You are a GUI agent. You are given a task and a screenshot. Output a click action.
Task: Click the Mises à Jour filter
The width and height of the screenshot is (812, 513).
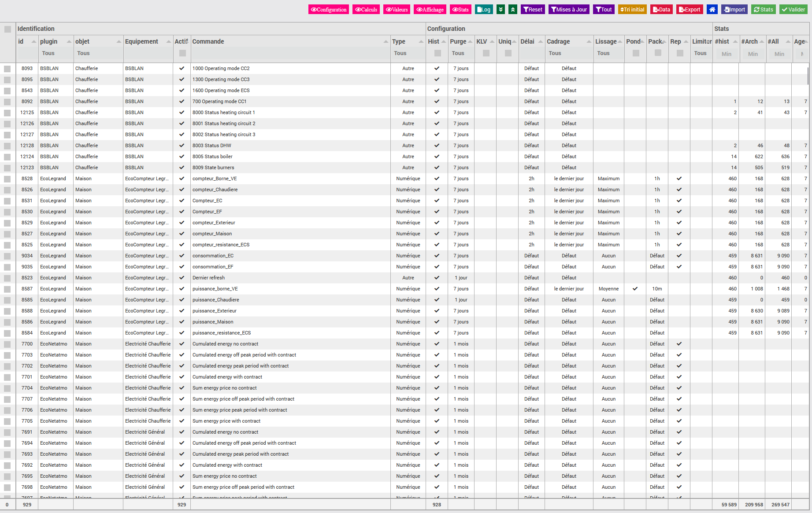pos(569,9)
